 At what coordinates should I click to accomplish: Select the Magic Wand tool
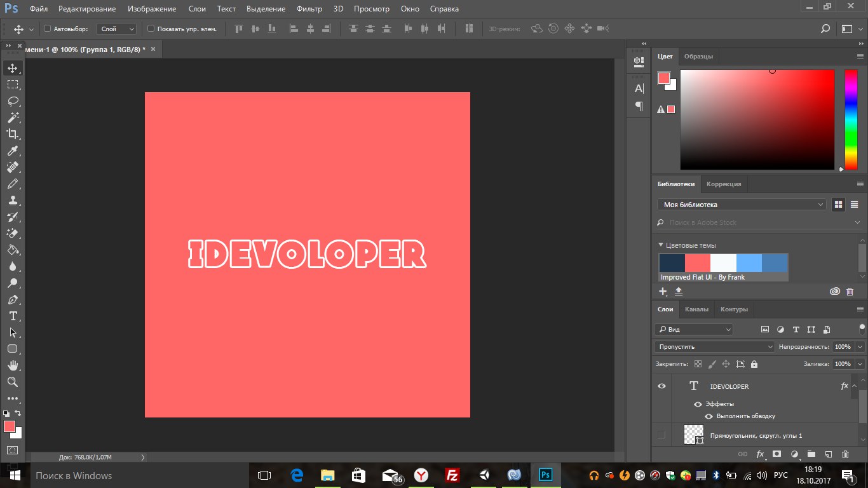coord(13,118)
